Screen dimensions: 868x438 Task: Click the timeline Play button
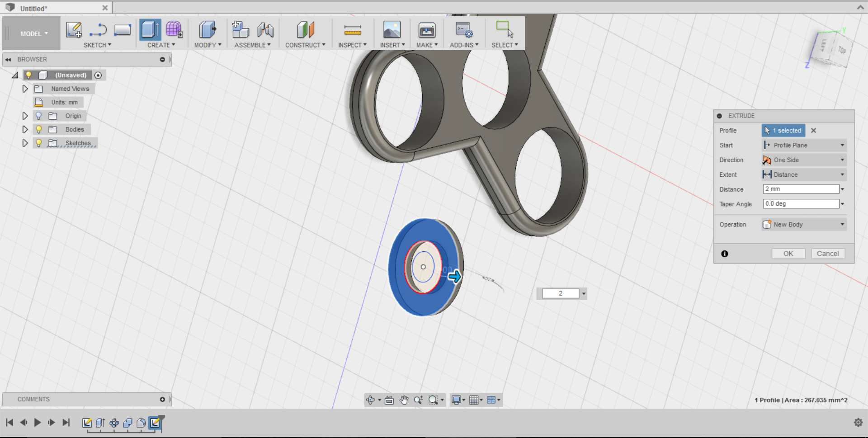[38, 423]
